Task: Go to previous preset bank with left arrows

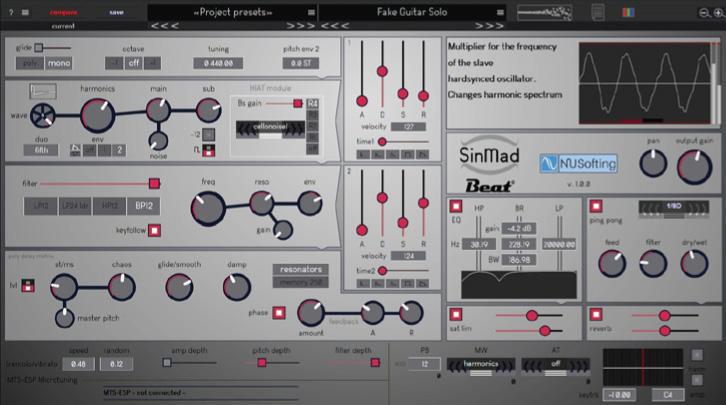Action: coord(164,26)
